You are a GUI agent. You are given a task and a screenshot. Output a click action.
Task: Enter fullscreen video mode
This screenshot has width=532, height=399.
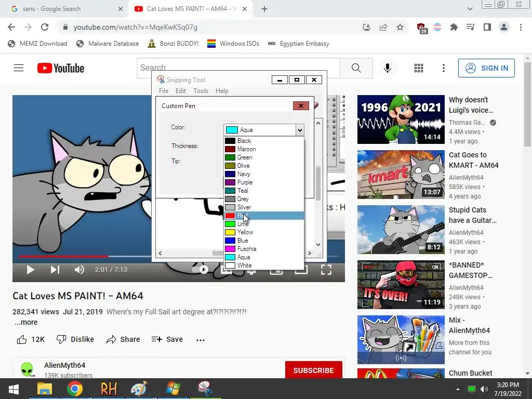(x=326, y=270)
